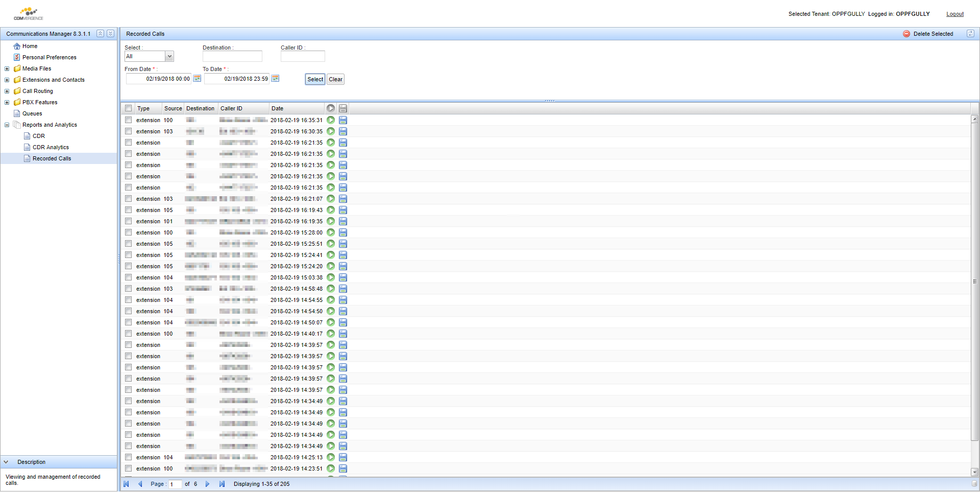This screenshot has height=492, width=980.
Task: Select the checkbox for 15:03:38 call
Action: coord(129,277)
